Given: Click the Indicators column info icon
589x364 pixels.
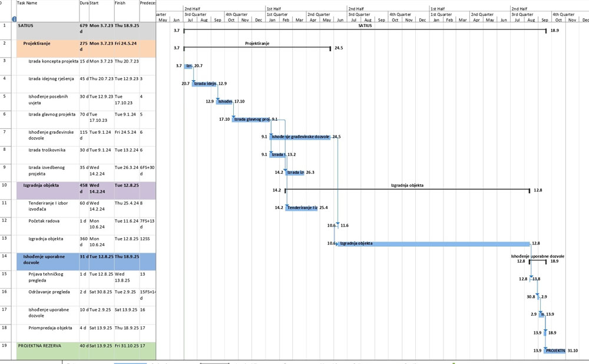Looking at the screenshot, I should tap(14, 19).
